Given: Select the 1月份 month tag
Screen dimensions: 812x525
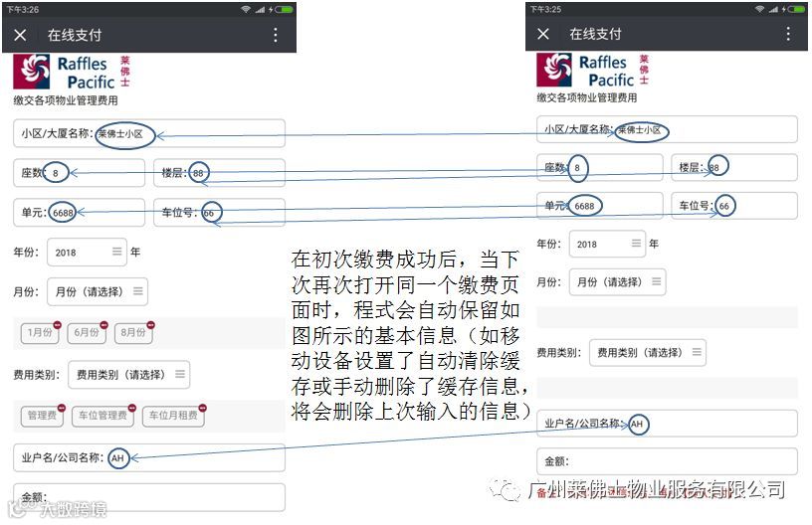Looking at the screenshot, I should (40, 332).
